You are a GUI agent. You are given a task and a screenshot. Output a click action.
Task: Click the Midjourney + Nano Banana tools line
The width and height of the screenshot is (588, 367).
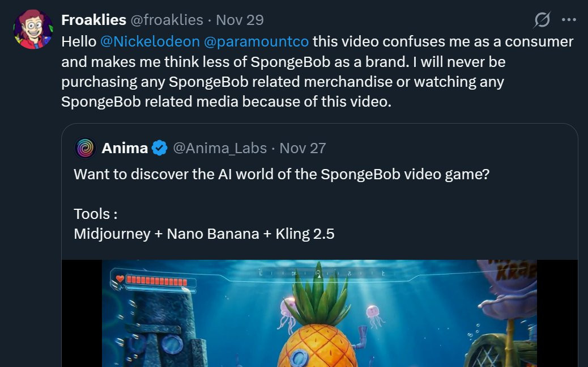[204, 233]
